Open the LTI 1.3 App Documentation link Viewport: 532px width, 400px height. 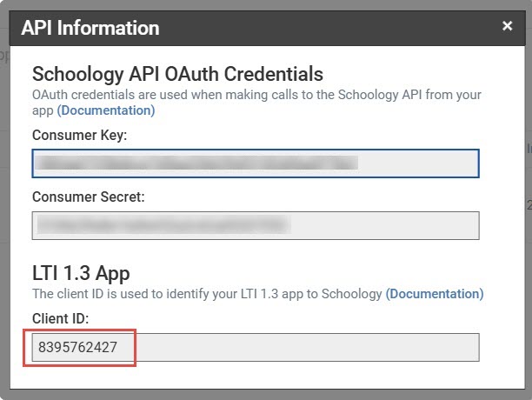[x=435, y=294]
